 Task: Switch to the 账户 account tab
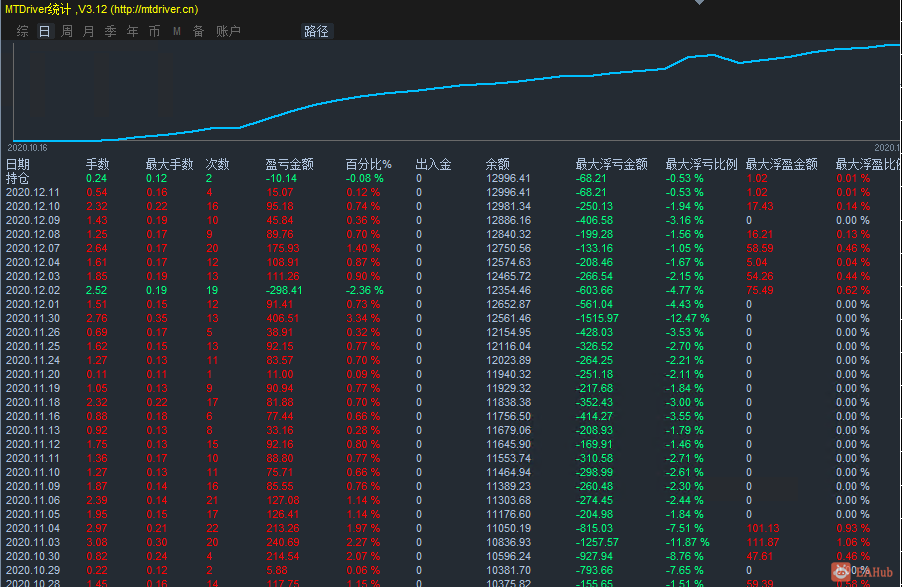[x=228, y=31]
